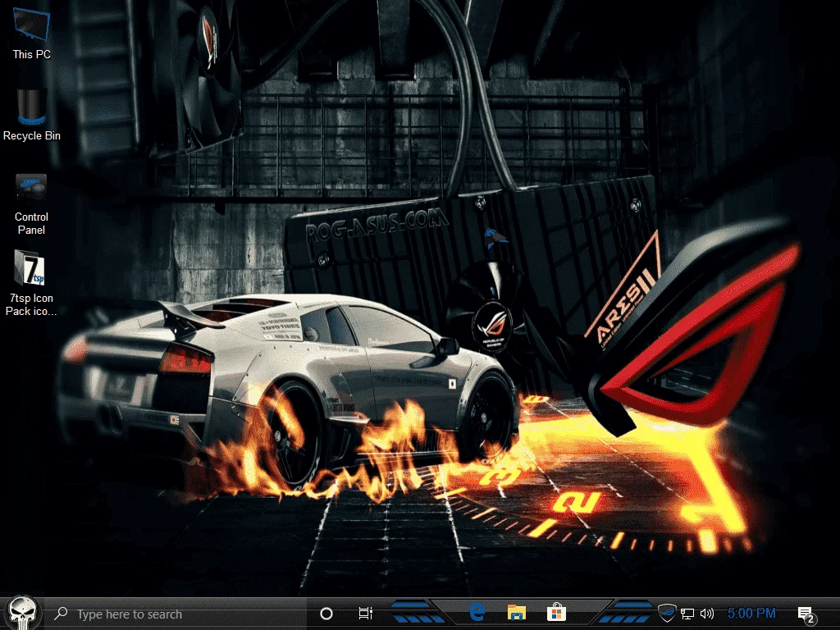Open Microsoft Store from the taskbar

pos(556,612)
